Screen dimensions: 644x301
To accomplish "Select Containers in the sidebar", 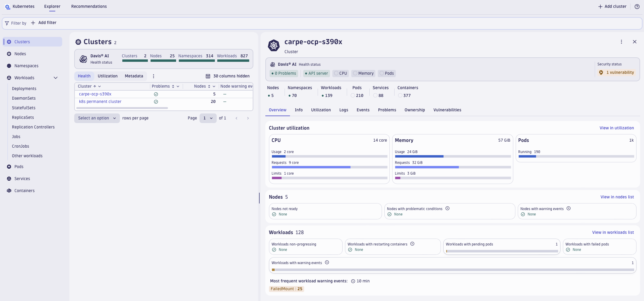I will 24,191.
